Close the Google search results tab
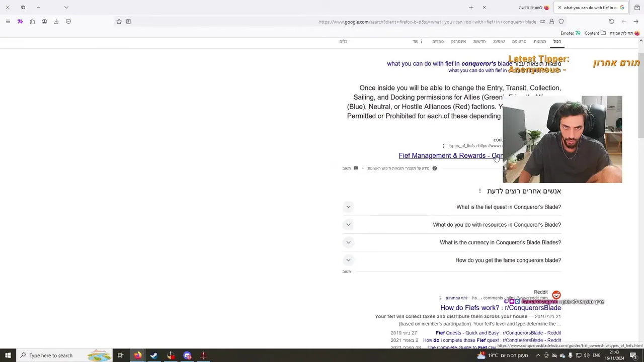 (x=559, y=8)
